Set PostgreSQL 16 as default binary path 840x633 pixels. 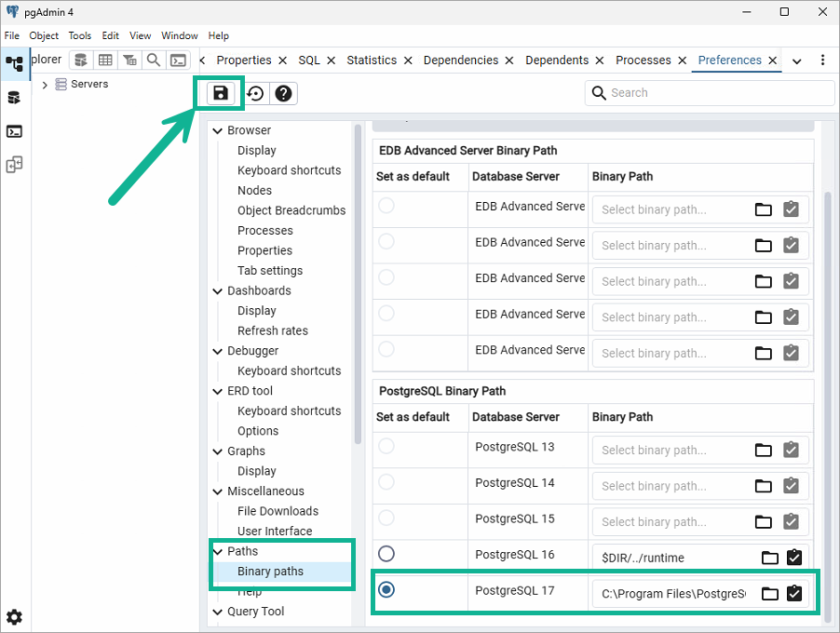tap(386, 554)
